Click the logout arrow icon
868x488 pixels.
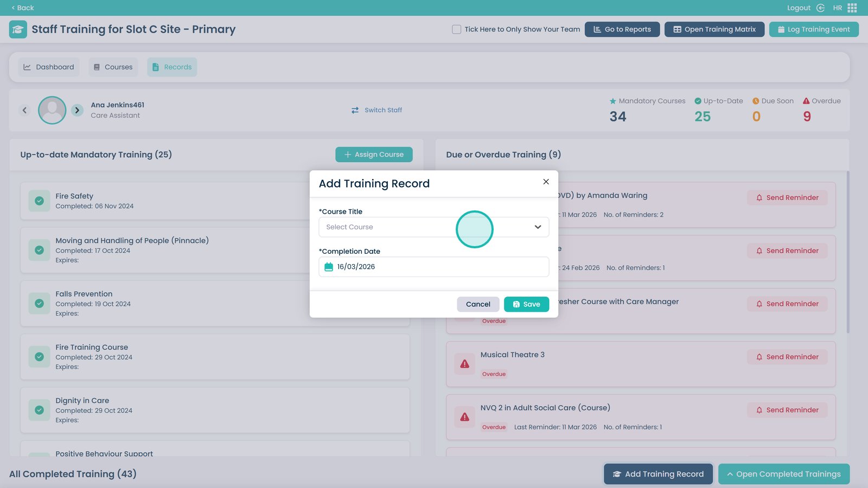[820, 8]
